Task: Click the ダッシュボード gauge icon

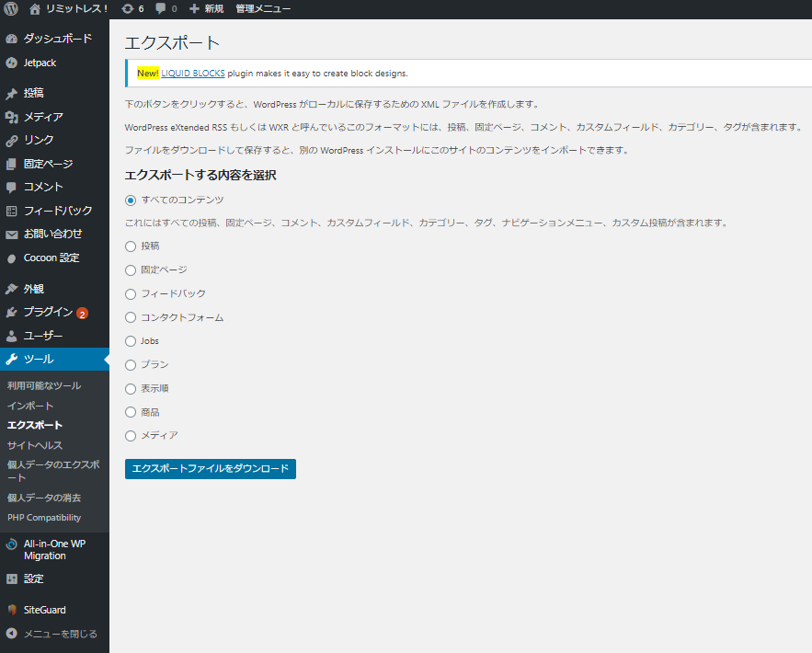Action: [x=11, y=39]
